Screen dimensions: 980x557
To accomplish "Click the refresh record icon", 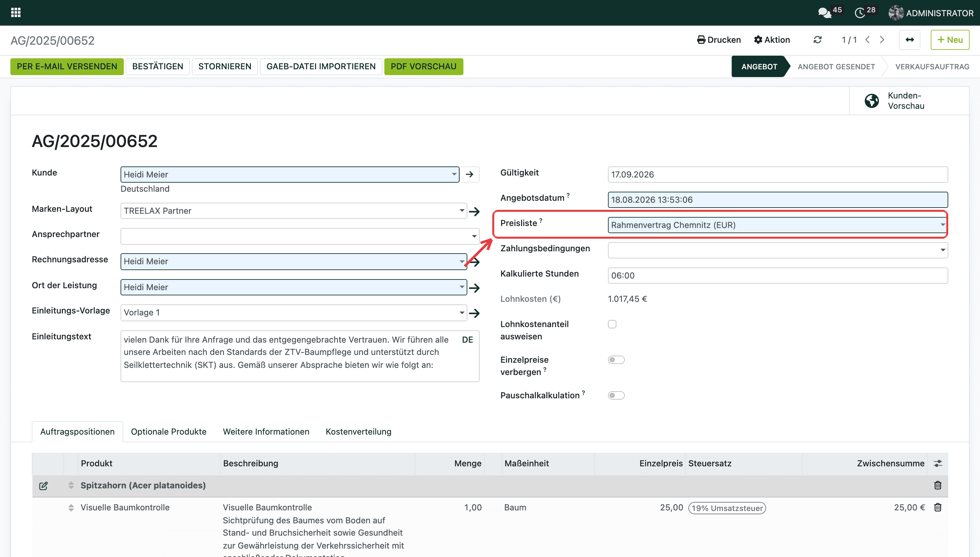I will (817, 40).
